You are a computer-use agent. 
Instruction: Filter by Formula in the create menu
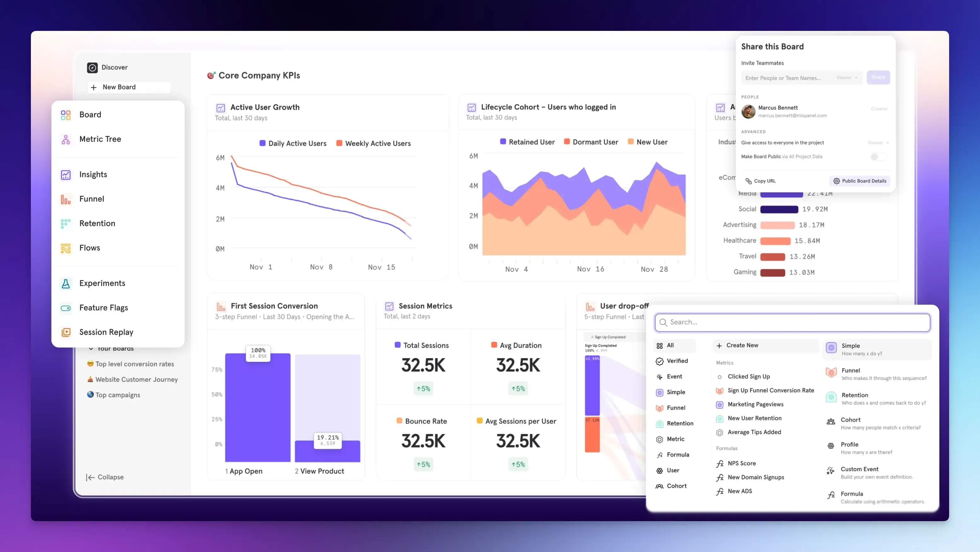click(678, 455)
